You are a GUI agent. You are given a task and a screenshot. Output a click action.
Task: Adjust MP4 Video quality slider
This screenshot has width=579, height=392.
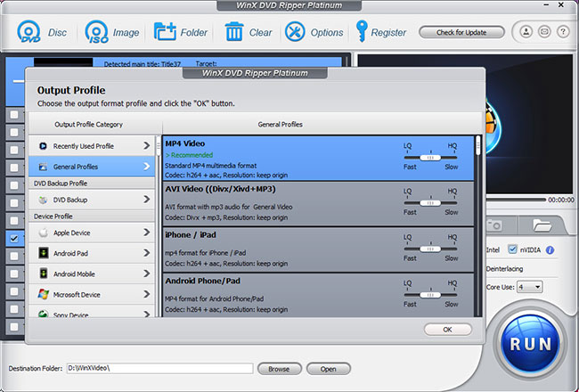[x=430, y=158]
